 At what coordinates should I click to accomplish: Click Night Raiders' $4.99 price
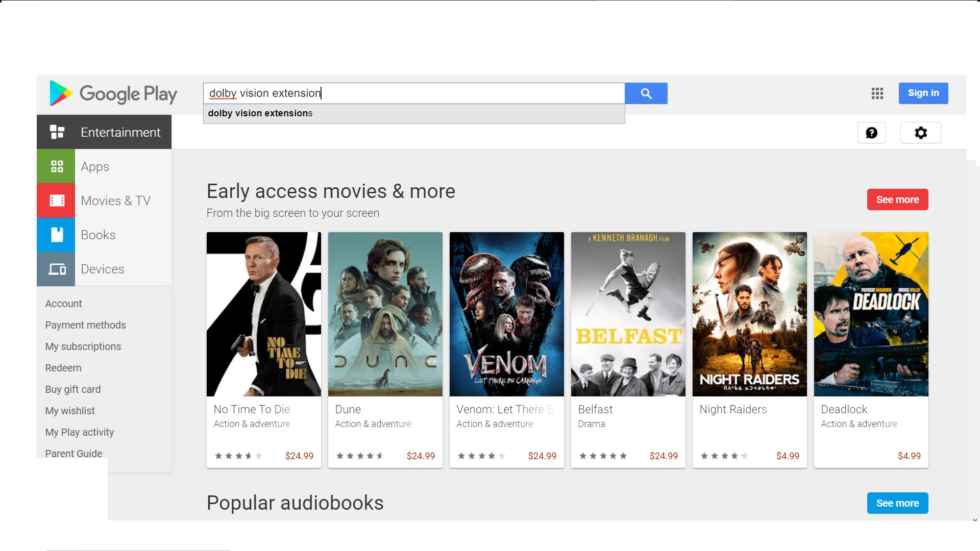point(788,456)
